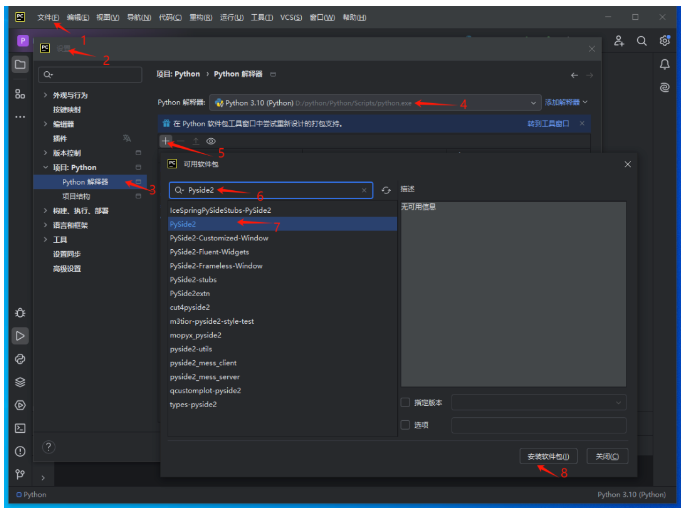Click the Search Everywhere magnifier icon
This screenshot has width=684, height=514.
(641, 41)
